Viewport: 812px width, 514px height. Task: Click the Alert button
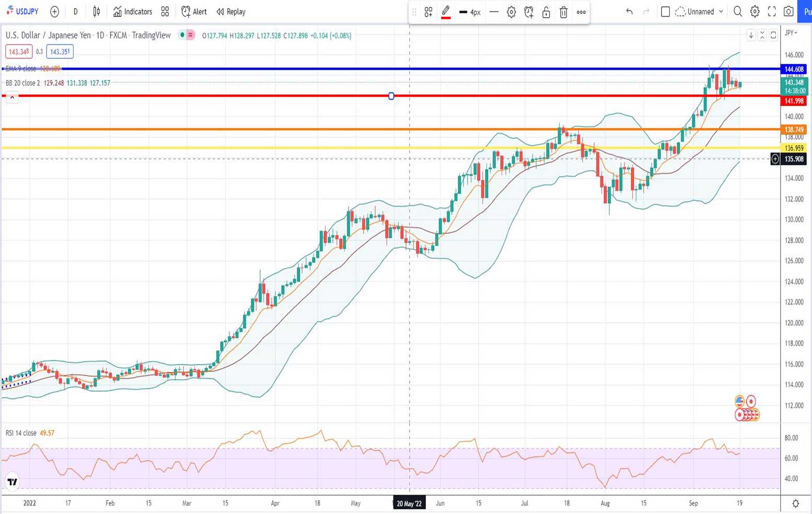point(194,11)
